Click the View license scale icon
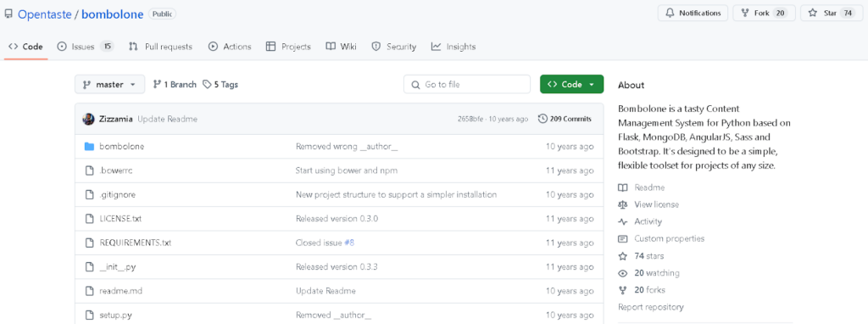Screen dimensions: 868x324 click(x=623, y=205)
